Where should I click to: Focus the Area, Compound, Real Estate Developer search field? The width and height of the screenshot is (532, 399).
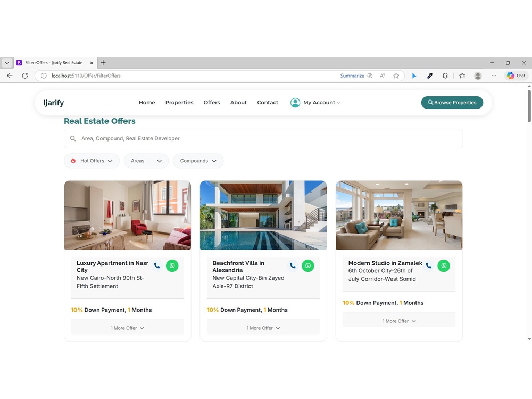click(x=263, y=138)
